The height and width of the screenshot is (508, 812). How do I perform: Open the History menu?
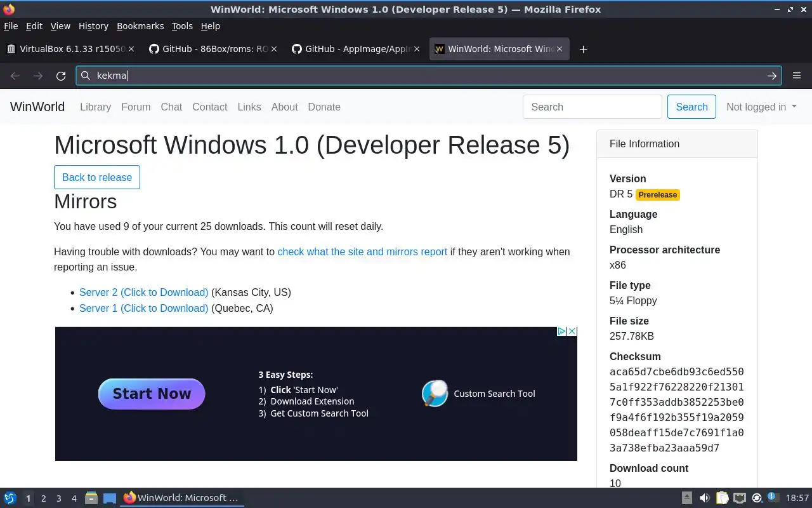[x=93, y=26]
